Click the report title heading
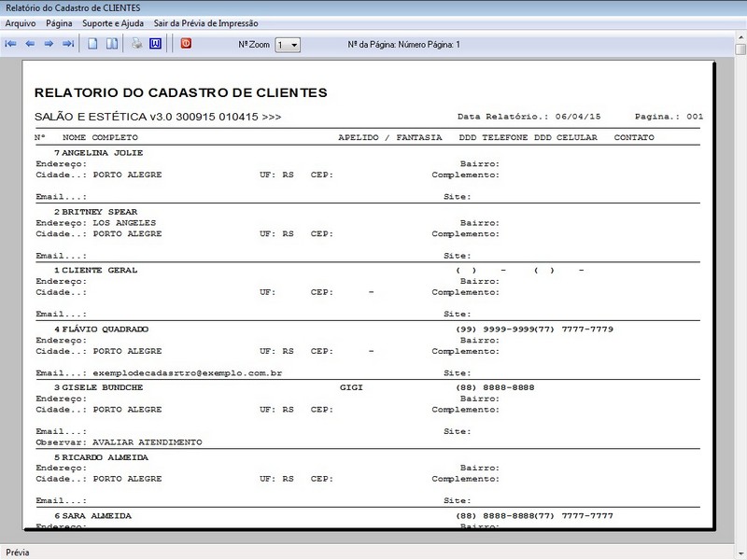 [x=180, y=93]
